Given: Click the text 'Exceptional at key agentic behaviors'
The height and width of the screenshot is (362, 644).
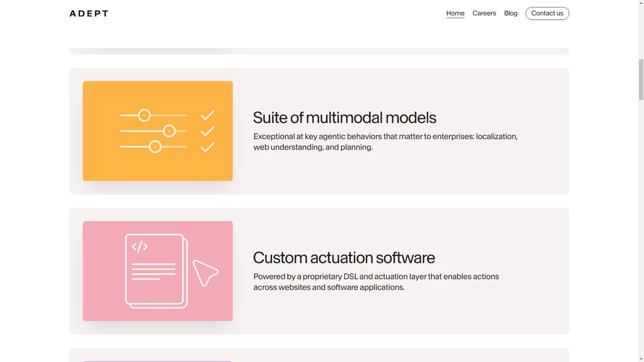Looking at the screenshot, I should (317, 136).
